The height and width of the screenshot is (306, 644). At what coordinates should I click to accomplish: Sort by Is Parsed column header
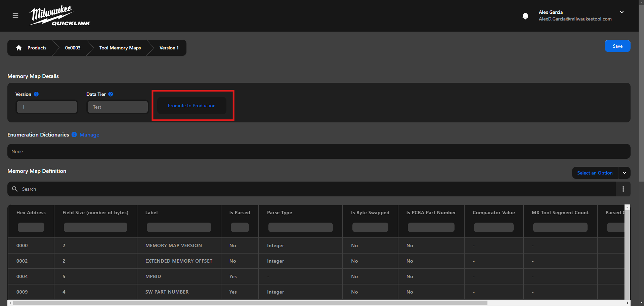click(240, 213)
